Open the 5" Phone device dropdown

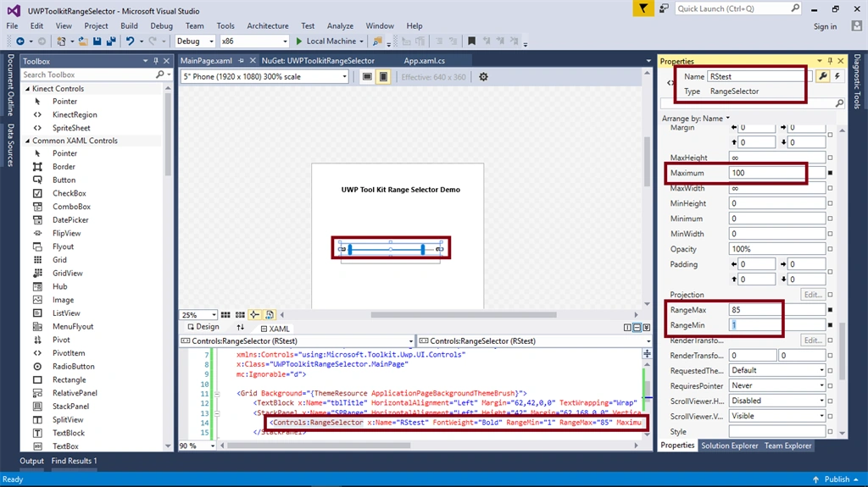tap(264, 77)
